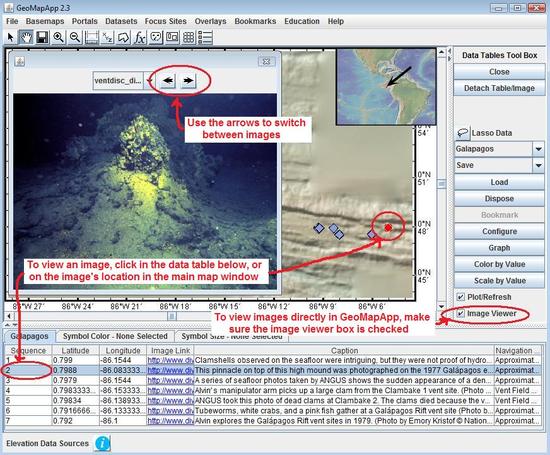Choose the zoom in magnifier
The image size is (550, 455).
(x=59, y=37)
